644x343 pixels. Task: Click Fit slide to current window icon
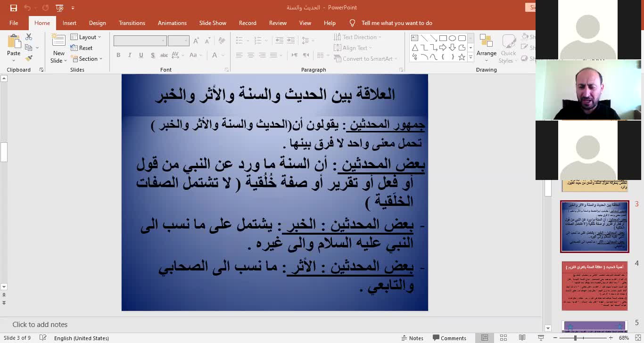(x=637, y=338)
